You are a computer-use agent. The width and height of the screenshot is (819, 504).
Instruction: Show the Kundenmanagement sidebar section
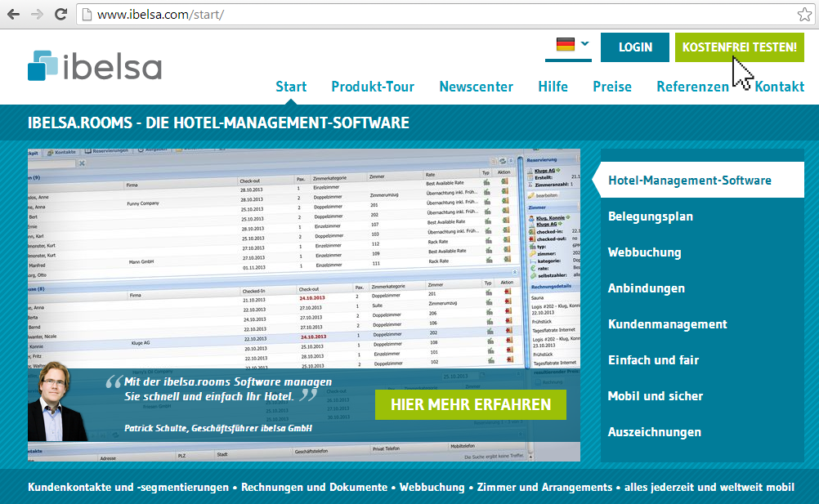pos(667,324)
